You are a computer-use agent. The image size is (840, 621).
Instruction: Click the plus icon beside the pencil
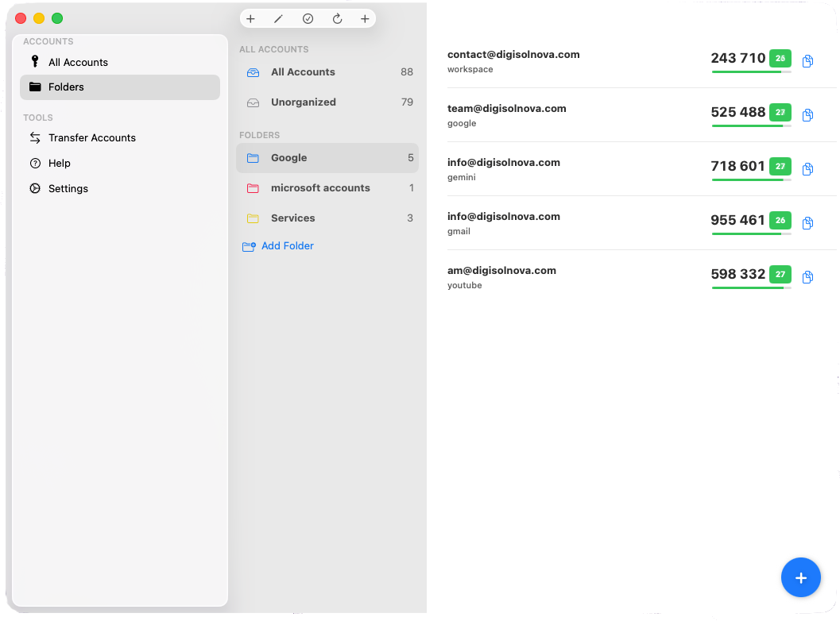(x=250, y=18)
